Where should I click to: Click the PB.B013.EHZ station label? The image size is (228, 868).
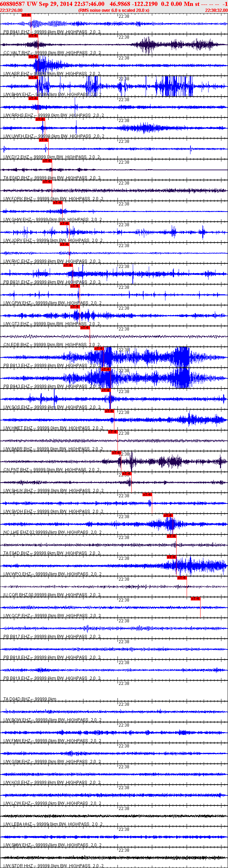[17, 366]
